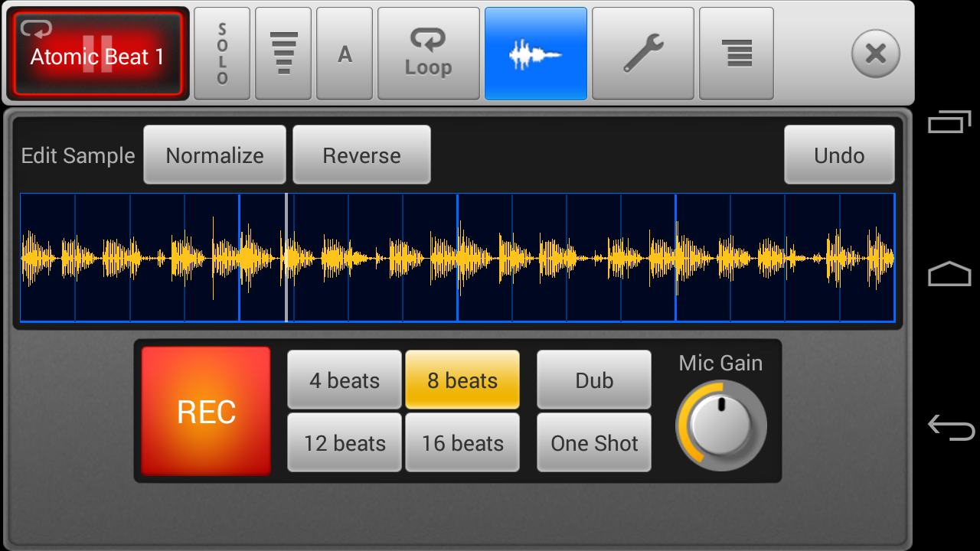The height and width of the screenshot is (551, 980).
Task: Pause the Atomic Beat 1 track
Action: pyautogui.click(x=97, y=54)
